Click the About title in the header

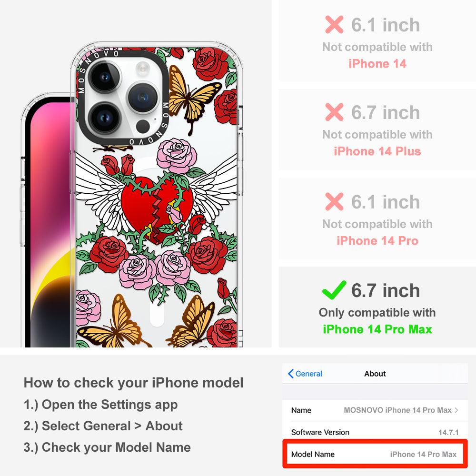375,374
